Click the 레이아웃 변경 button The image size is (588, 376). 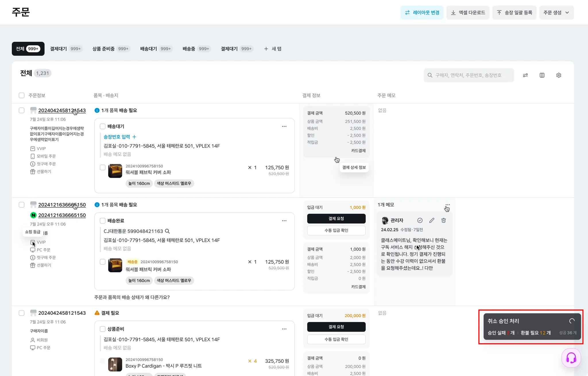[422, 13]
